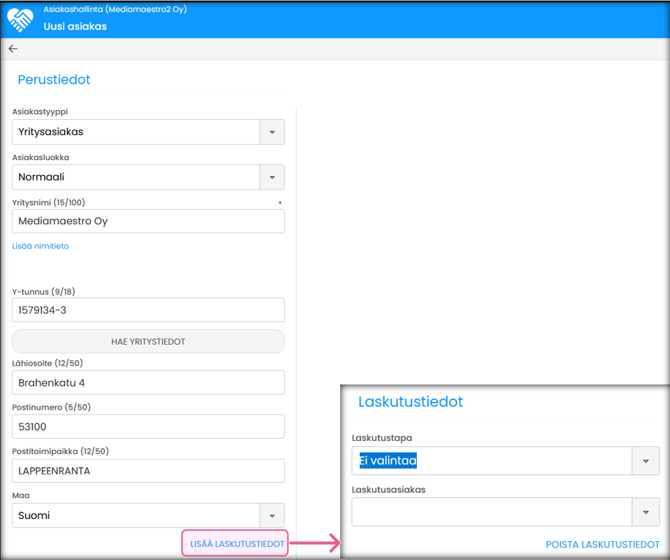
Task: Go back using the left arrow
Action: 13,48
